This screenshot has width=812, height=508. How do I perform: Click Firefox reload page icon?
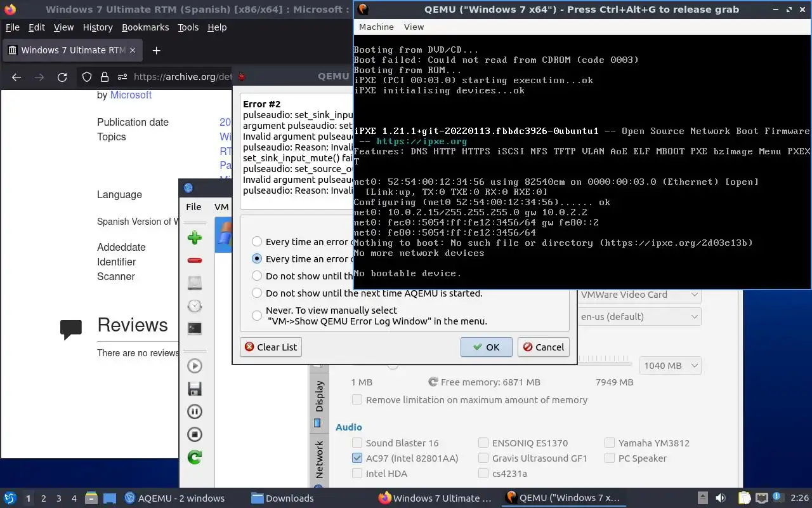pyautogui.click(x=62, y=77)
